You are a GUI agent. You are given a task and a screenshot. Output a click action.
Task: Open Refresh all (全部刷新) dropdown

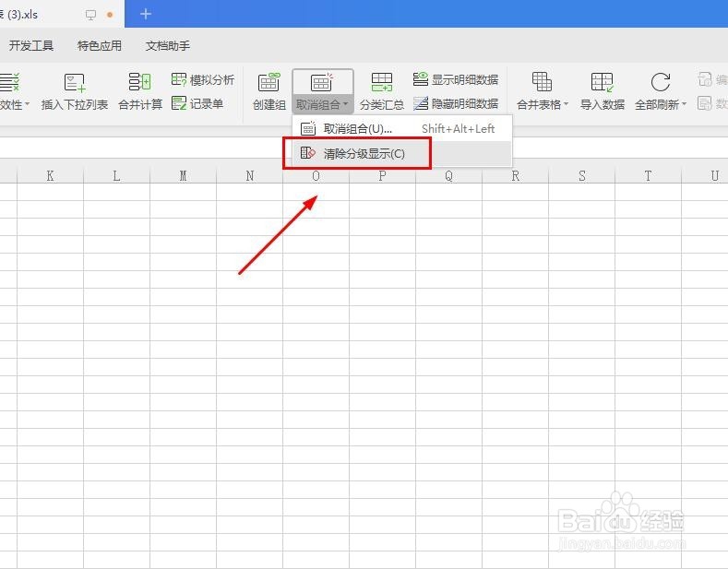661,92
